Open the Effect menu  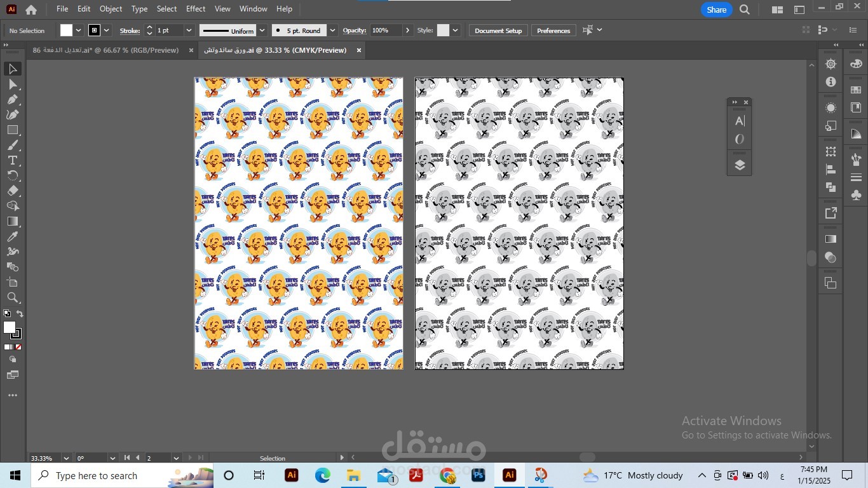pyautogui.click(x=196, y=9)
